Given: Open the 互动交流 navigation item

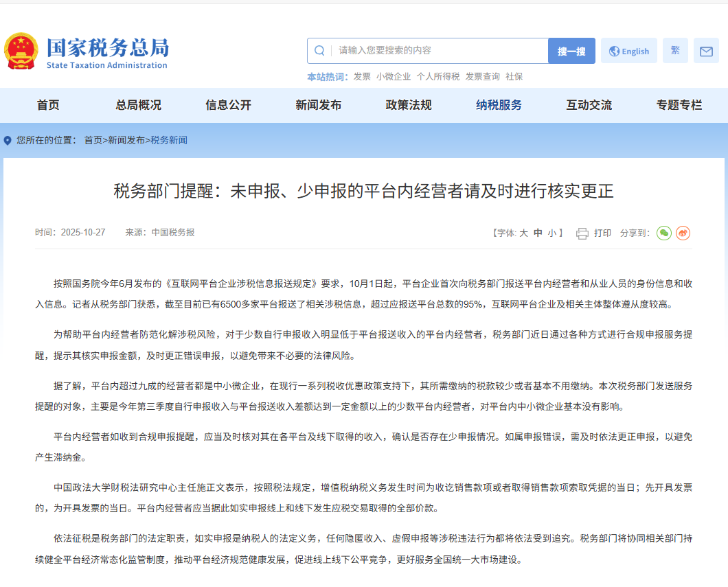Looking at the screenshot, I should point(589,105).
